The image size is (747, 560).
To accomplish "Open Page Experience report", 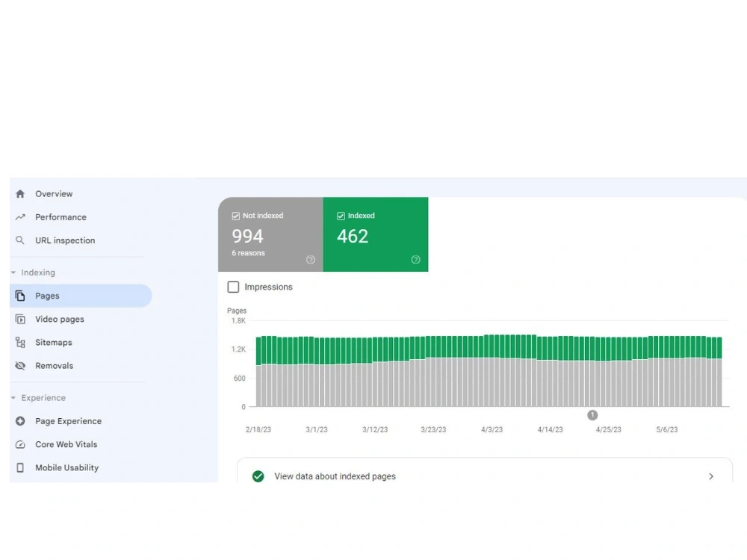I will tap(69, 421).
